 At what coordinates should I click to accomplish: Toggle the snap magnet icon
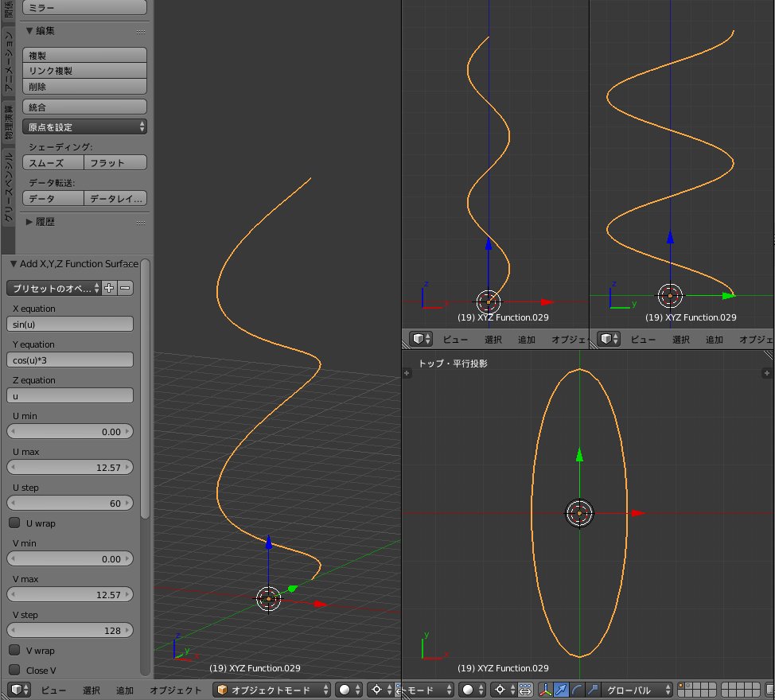[x=526, y=689]
